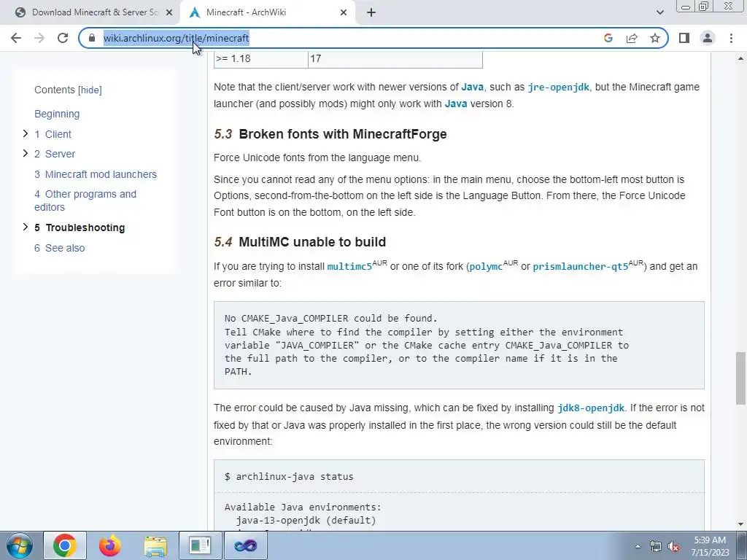The width and height of the screenshot is (747, 560).
Task: Go to 2 Server section
Action: (x=55, y=154)
